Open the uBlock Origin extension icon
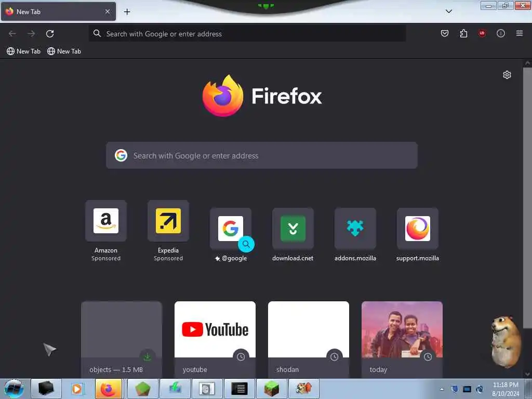This screenshot has height=399, width=532. [482, 33]
